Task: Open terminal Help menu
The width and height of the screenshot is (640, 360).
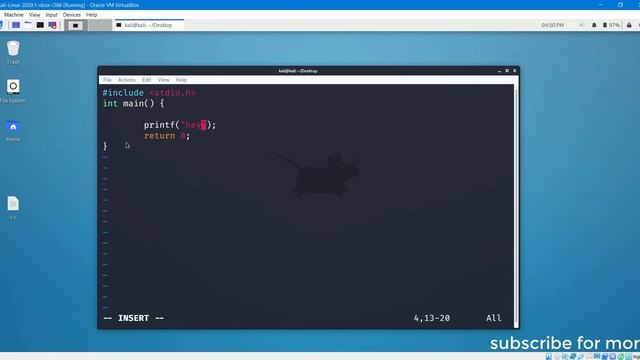Action: point(181,80)
